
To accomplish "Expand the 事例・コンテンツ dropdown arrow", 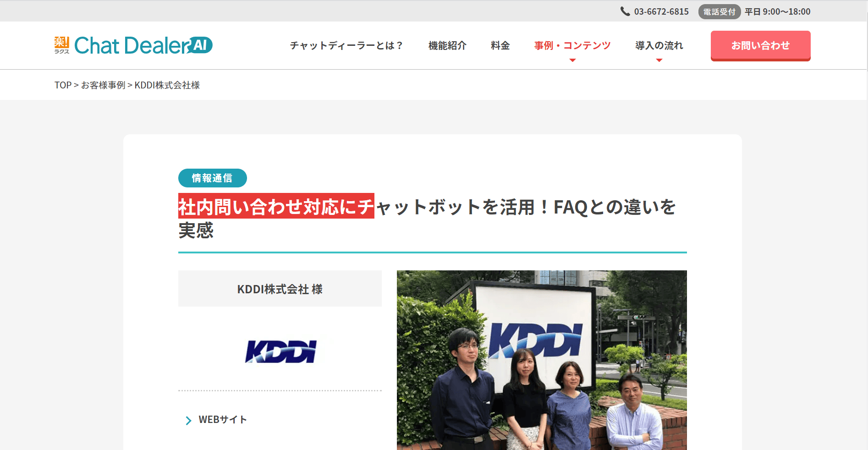I will (572, 60).
